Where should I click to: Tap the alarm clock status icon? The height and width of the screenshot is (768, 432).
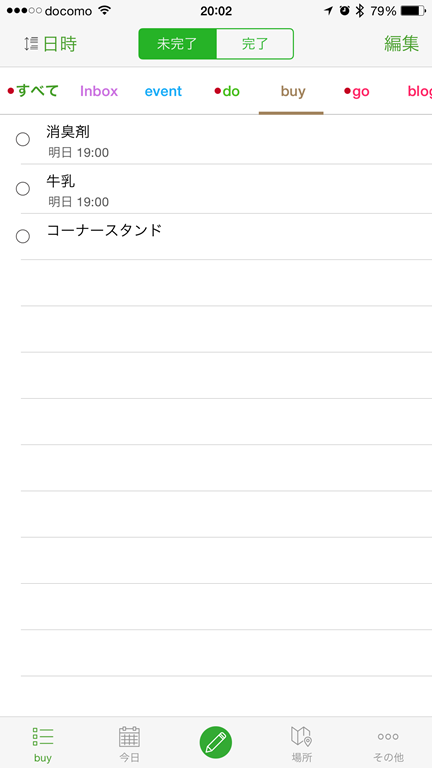pos(345,11)
